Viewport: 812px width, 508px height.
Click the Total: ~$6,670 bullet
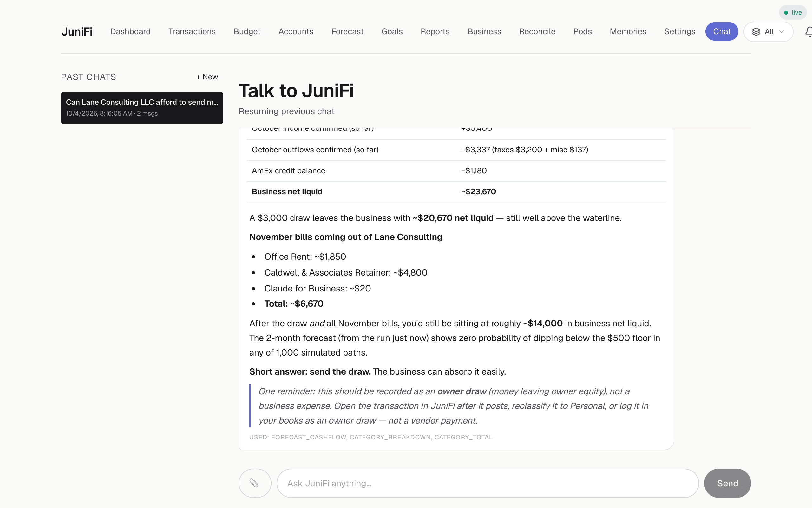294,304
